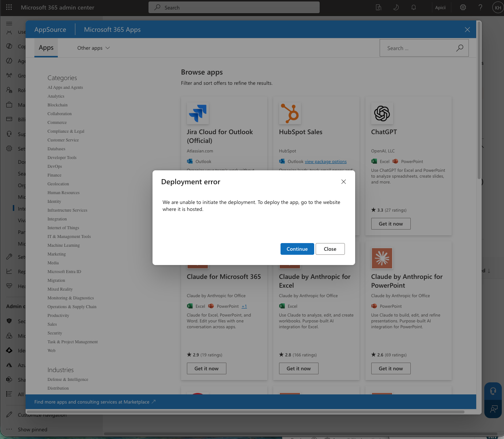
Task: Click Get it now for ChatGPT
Action: 391,224
